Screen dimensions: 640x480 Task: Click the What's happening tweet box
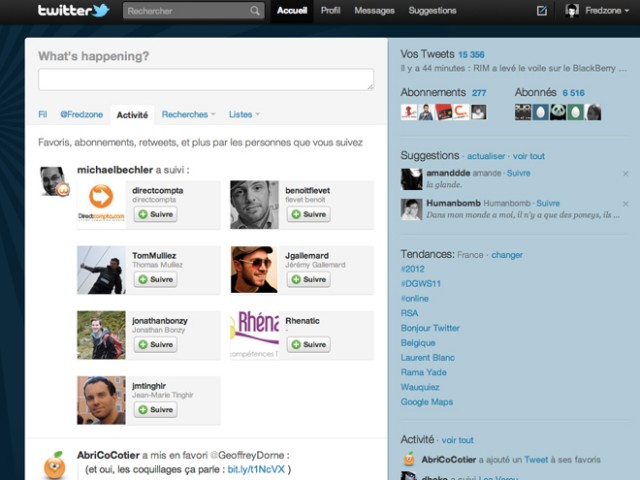tap(206, 79)
